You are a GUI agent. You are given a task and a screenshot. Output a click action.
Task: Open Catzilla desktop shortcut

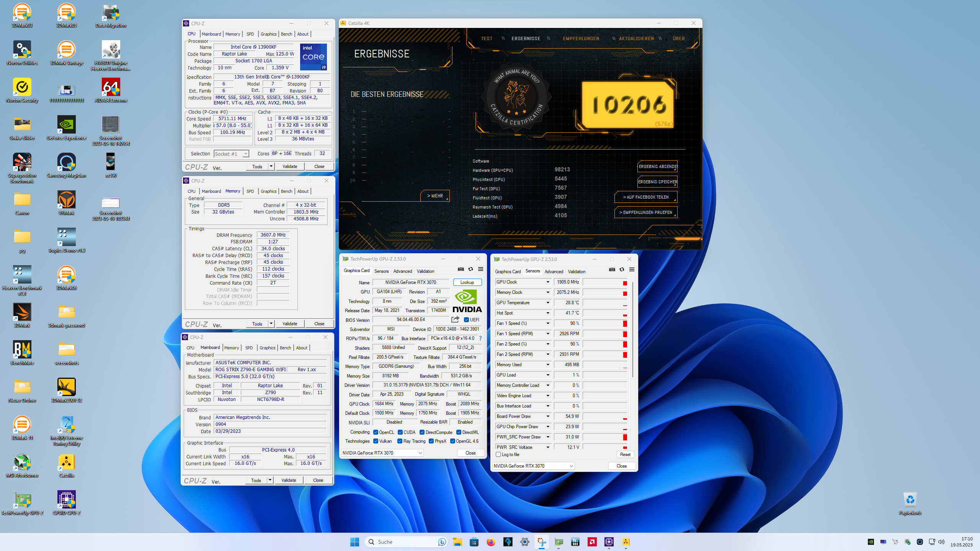pos(67,465)
